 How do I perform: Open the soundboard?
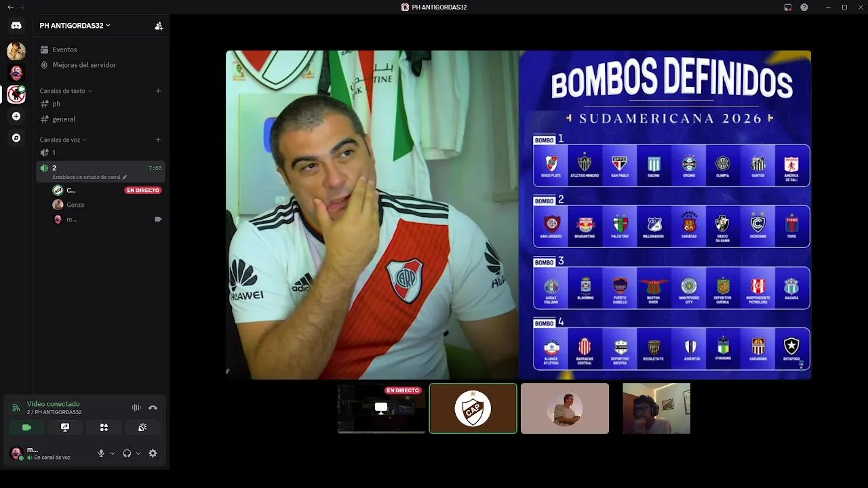click(142, 428)
